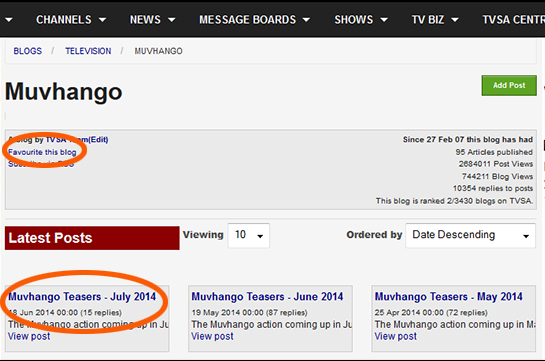Screen dimensions: 545x361
Task: Open Muvhango Teasers - June 2014 post
Action: (267, 297)
